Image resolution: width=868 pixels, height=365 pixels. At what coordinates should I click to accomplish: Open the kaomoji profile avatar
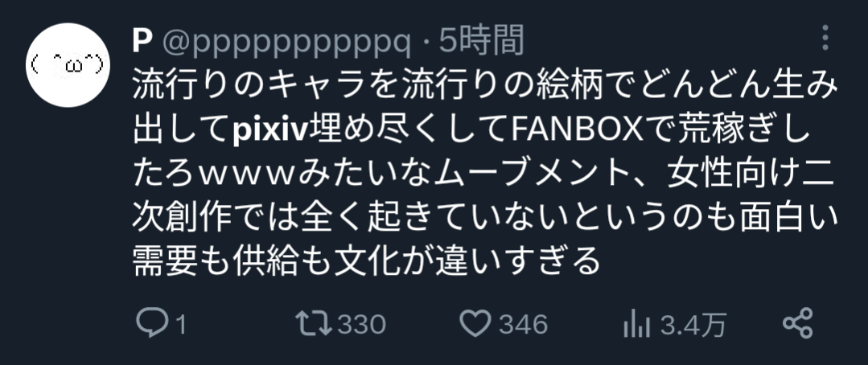(x=68, y=65)
